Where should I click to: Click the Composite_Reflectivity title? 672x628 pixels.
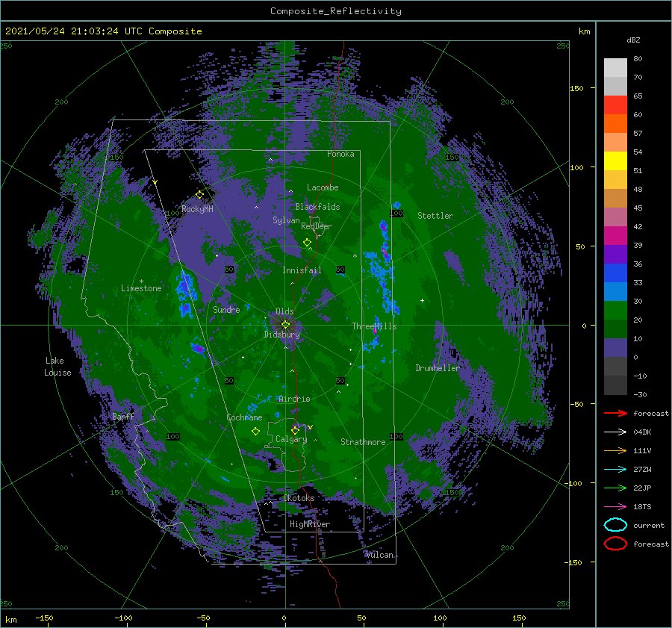[x=336, y=11]
